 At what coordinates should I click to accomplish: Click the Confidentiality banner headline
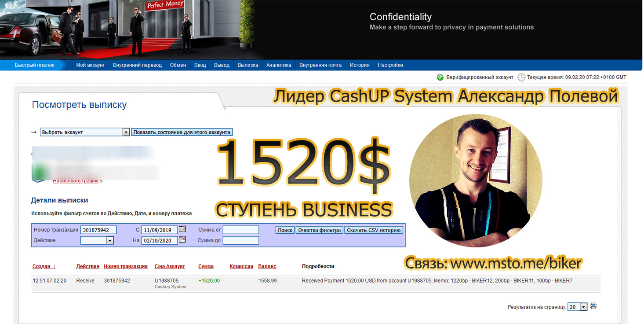click(400, 17)
